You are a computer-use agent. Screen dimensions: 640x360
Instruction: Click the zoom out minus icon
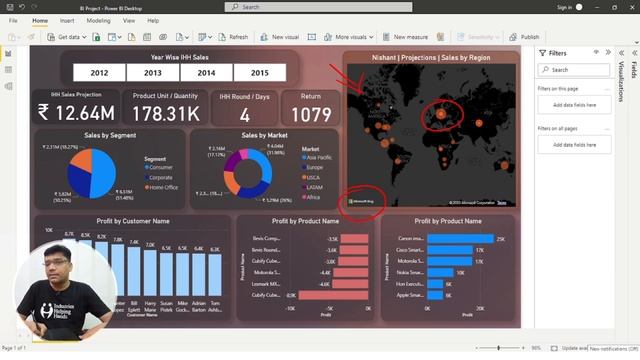[x=476, y=348]
